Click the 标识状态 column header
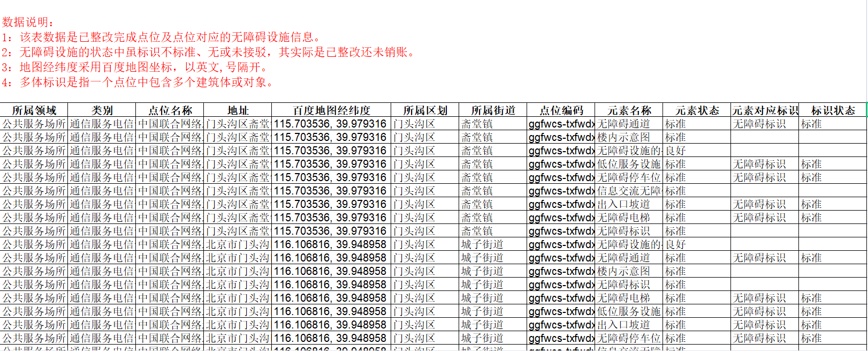Viewport: 868px width, 351px height. [x=833, y=110]
